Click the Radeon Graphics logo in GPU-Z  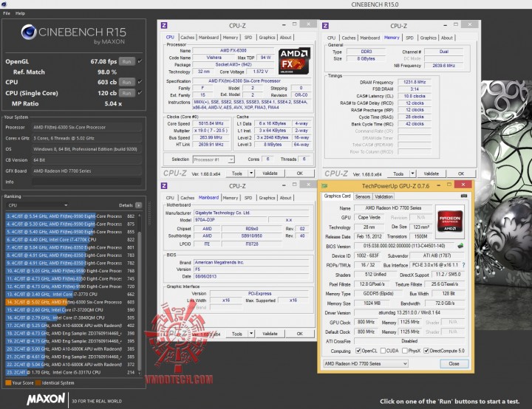click(x=449, y=221)
